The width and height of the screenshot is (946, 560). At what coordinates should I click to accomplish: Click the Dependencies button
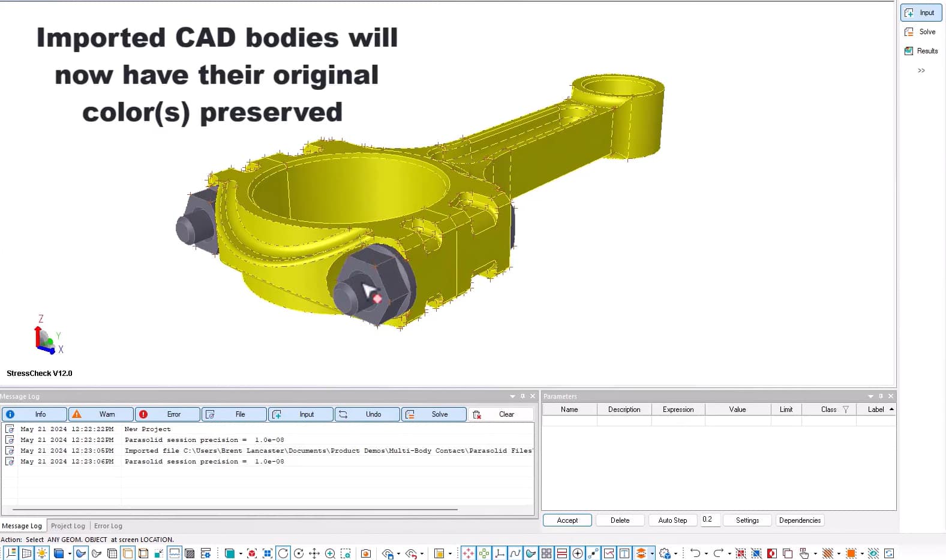[x=800, y=520]
